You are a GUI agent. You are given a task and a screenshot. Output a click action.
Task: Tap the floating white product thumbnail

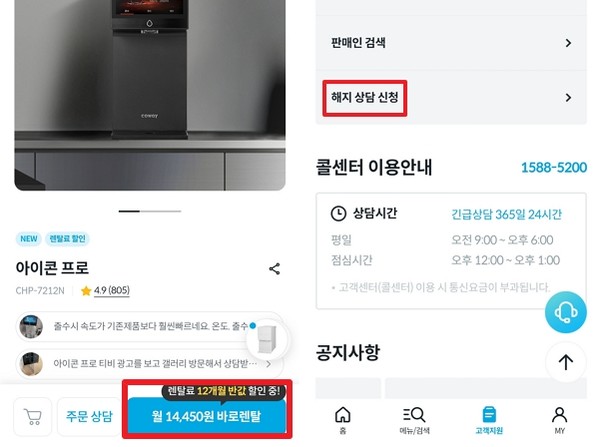click(x=267, y=339)
